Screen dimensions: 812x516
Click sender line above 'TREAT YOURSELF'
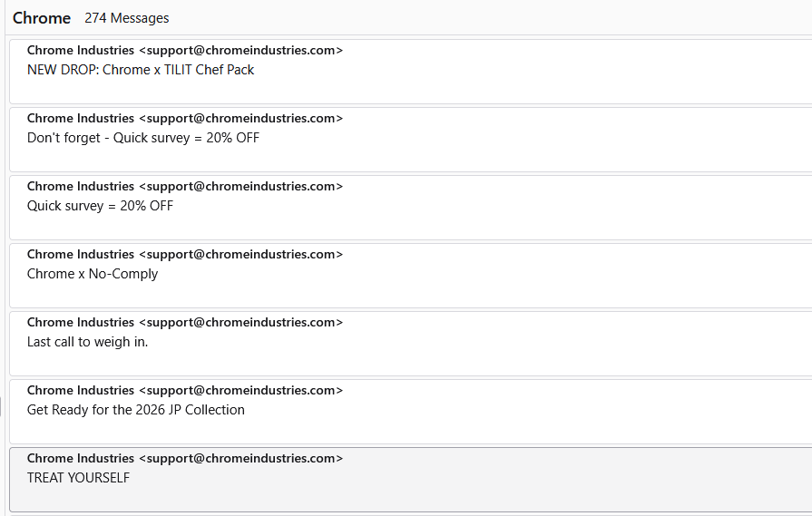pos(185,458)
